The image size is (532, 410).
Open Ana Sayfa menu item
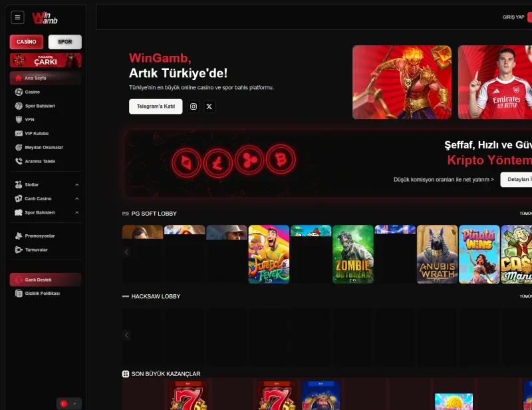45,78
